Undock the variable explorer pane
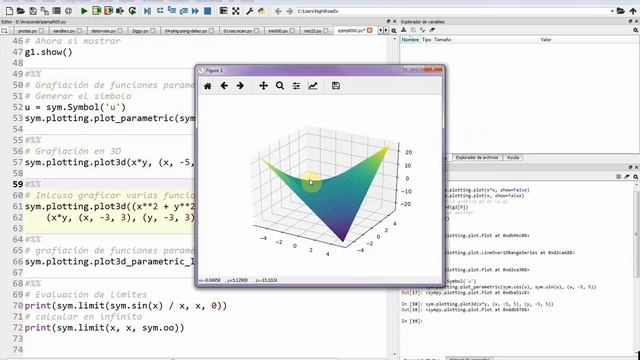640x360 pixels. tap(631, 21)
